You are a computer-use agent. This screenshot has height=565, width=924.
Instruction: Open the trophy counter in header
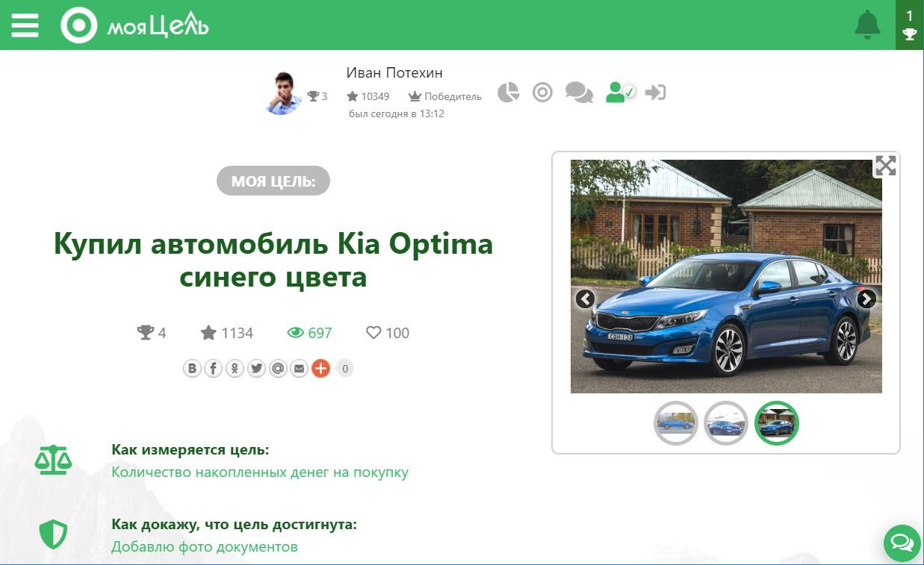point(910,25)
